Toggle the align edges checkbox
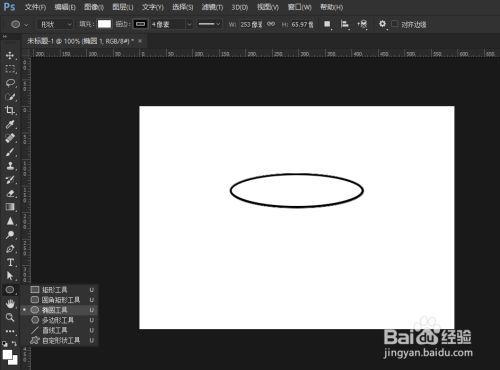 pos(395,24)
